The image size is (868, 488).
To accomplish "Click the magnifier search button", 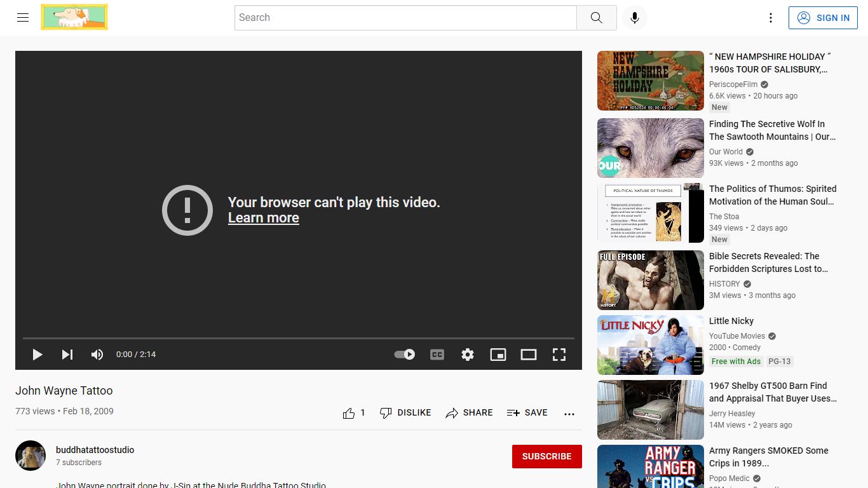I will click(x=596, y=18).
